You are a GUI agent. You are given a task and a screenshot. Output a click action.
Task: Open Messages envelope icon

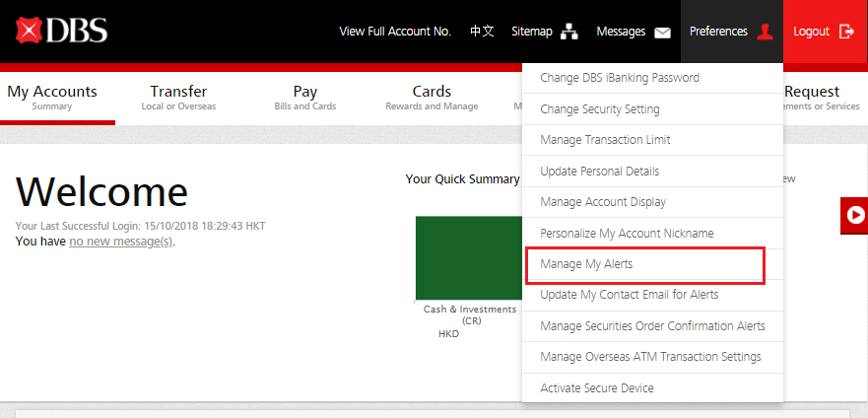click(x=662, y=32)
